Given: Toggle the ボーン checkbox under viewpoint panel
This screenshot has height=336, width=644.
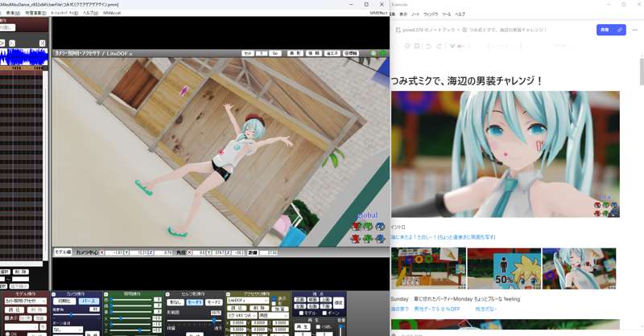Looking at the screenshot, I should click(324, 313).
